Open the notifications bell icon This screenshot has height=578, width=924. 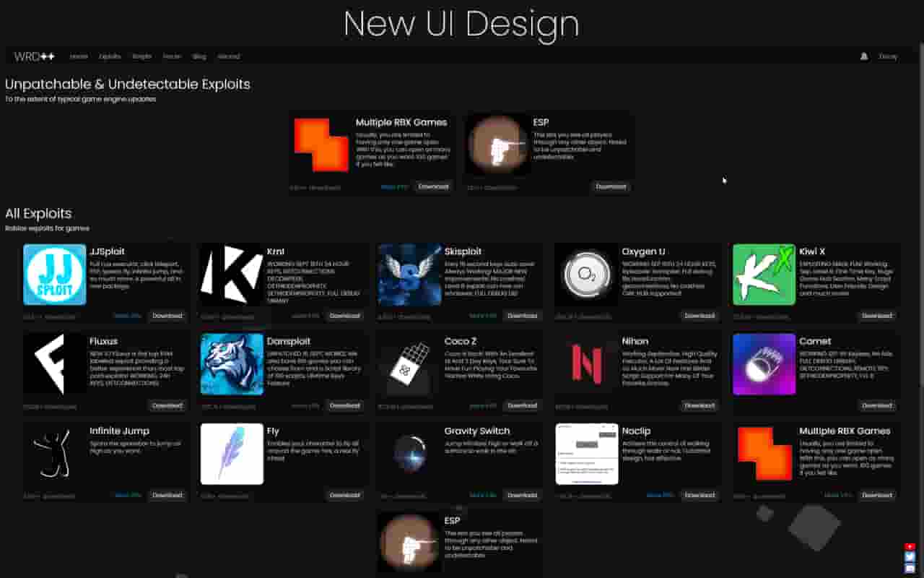(864, 56)
